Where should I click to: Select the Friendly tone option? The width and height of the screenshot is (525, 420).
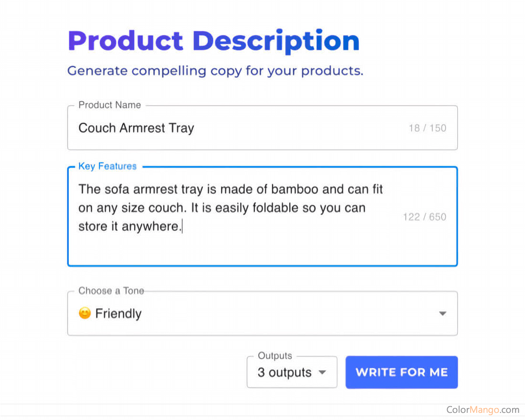click(118, 313)
